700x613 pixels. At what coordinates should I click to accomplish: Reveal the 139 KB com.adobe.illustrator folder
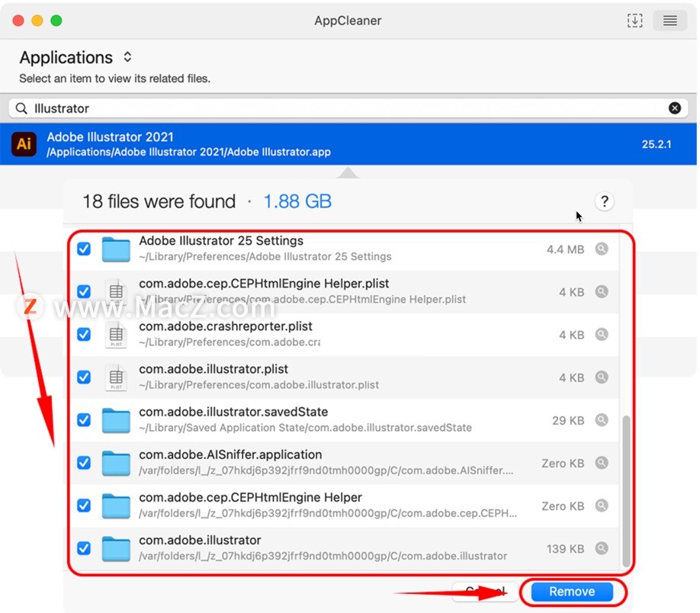coord(602,548)
